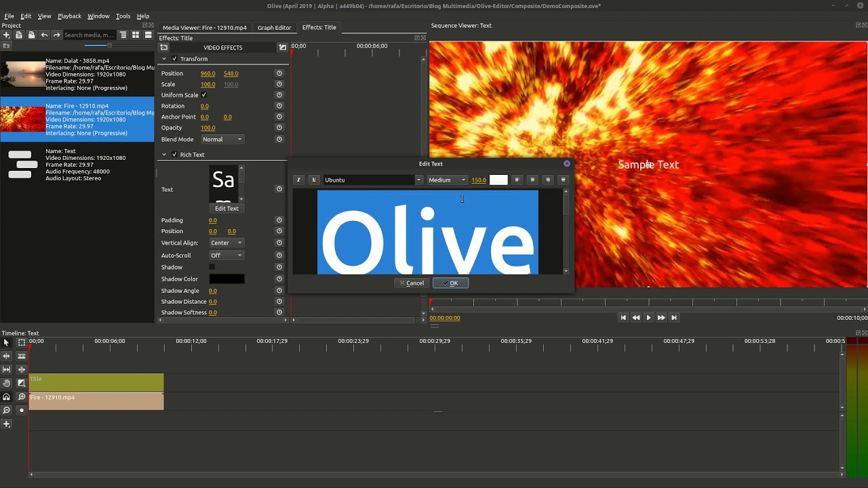Click the Record audio dot button
This screenshot has width=868, height=488.
click(x=21, y=410)
